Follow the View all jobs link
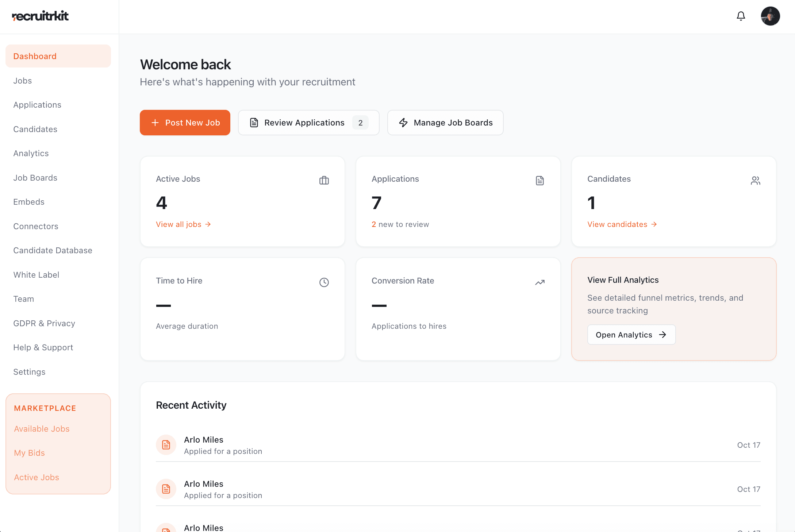 [x=183, y=224]
